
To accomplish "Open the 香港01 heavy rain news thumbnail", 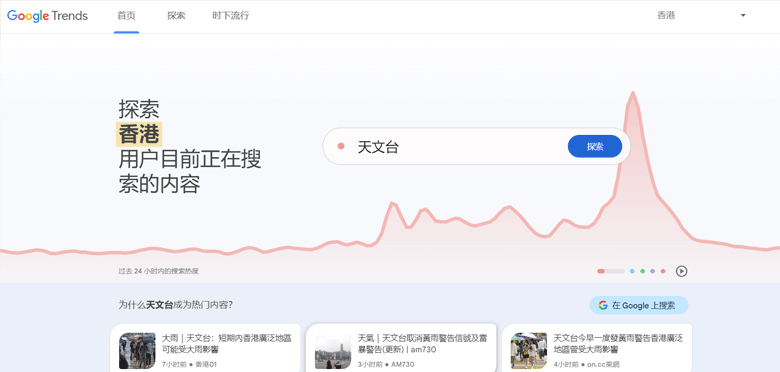I will click(x=137, y=351).
